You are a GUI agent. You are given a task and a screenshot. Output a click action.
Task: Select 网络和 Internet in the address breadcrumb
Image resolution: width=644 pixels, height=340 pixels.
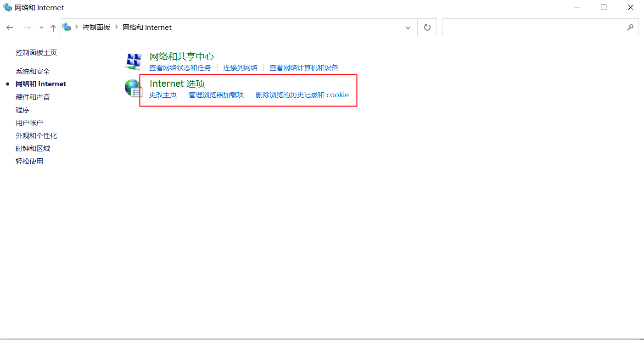coord(147,28)
